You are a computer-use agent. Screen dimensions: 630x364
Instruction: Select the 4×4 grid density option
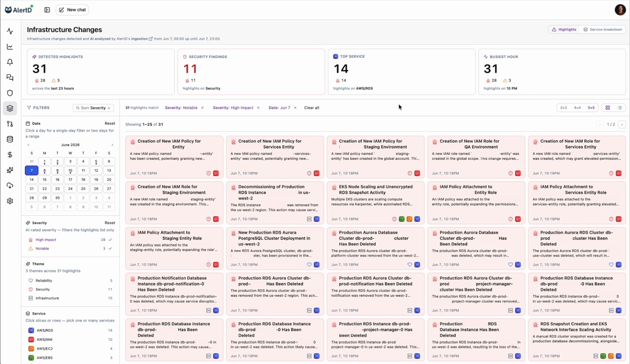577,108
